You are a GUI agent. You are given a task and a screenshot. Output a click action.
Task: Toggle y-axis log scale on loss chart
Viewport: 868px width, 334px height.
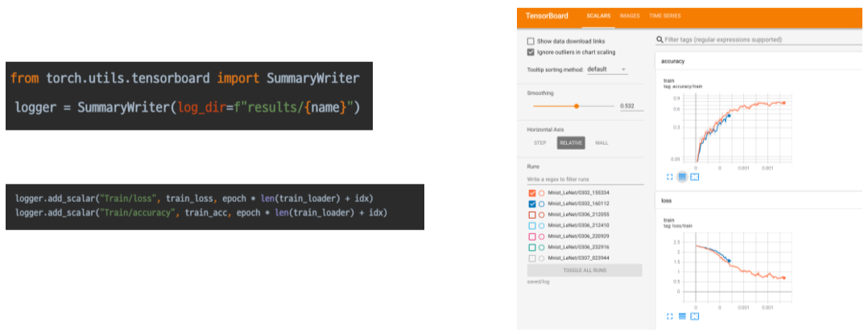(682, 315)
